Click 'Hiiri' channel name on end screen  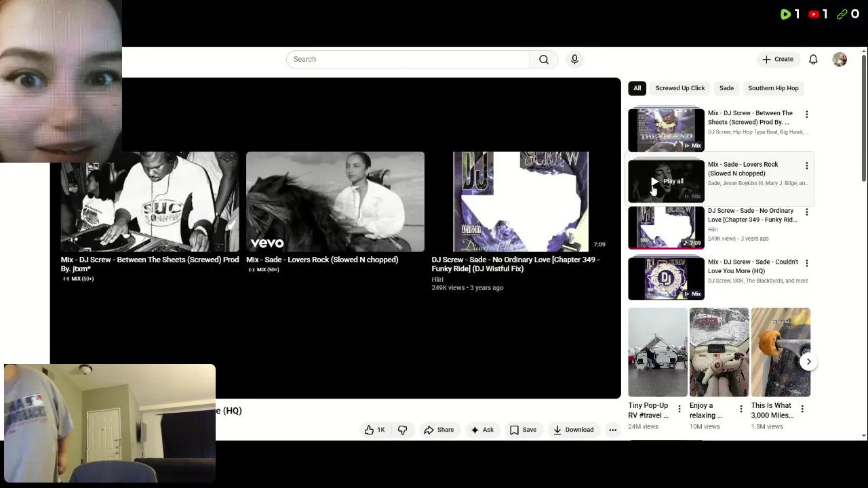click(437, 279)
